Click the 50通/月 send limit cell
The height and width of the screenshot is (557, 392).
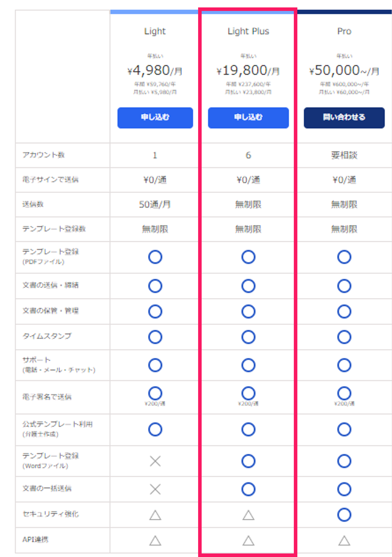click(155, 204)
